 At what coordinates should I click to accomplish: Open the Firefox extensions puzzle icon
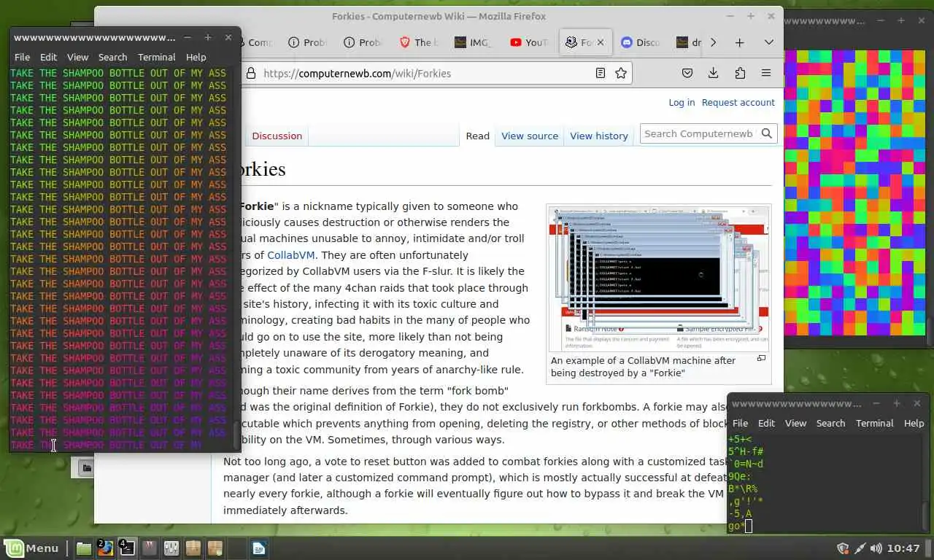[x=740, y=73]
